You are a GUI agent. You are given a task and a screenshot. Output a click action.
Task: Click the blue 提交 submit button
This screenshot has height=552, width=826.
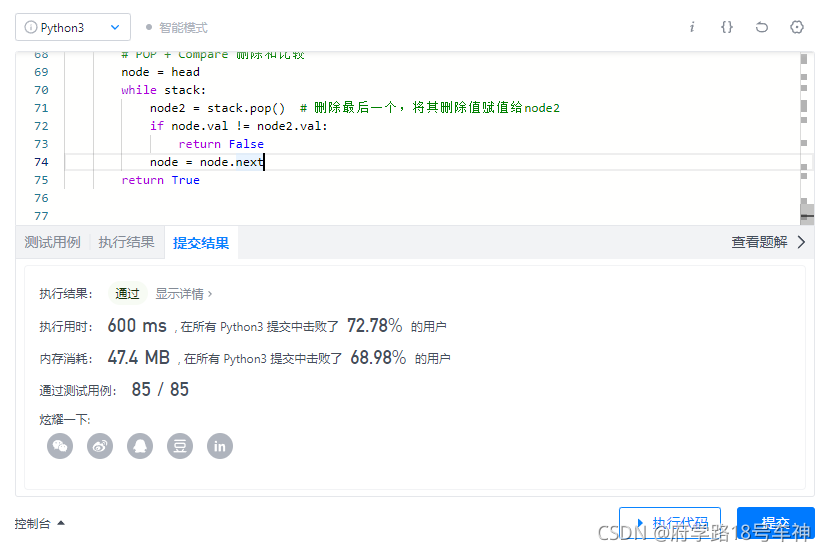coord(776,523)
